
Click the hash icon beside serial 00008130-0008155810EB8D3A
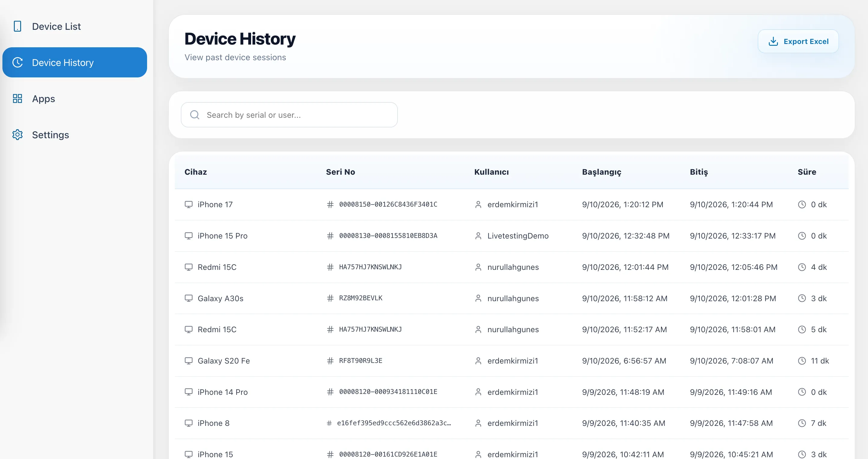click(330, 236)
